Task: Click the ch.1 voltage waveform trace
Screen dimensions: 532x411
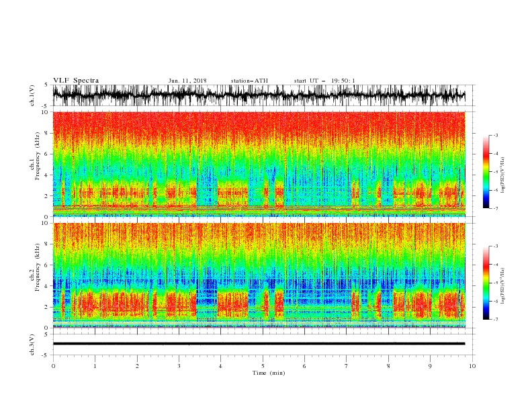Action: point(259,95)
